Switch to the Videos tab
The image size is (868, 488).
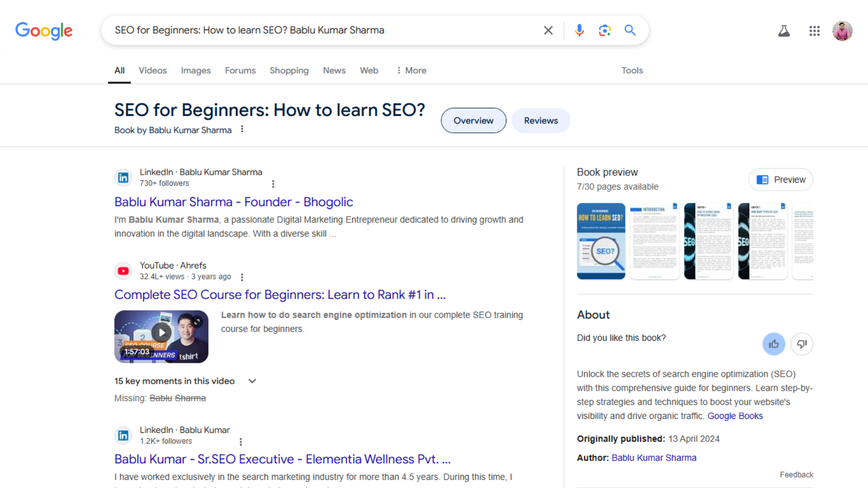point(152,70)
